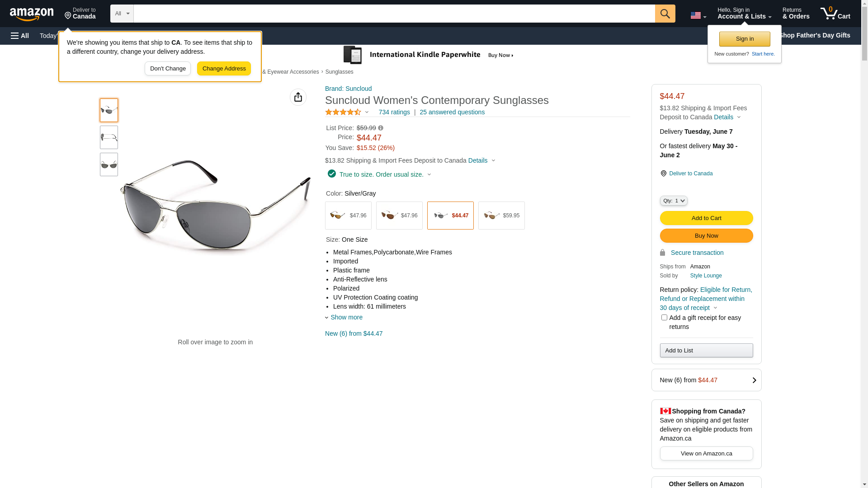Click the US flag language selector
Image resolution: width=868 pixels, height=488 pixels.
pyautogui.click(x=698, y=15)
